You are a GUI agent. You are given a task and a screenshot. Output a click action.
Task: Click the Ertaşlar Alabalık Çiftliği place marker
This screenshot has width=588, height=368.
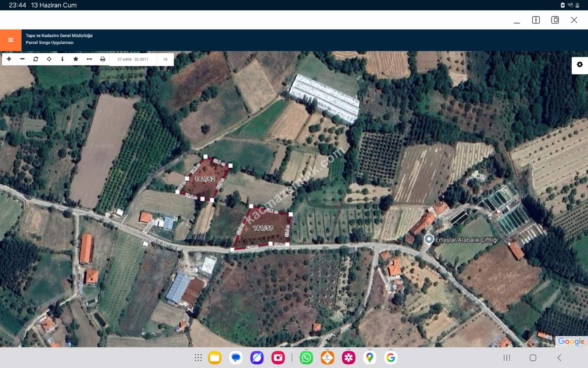coord(429,239)
